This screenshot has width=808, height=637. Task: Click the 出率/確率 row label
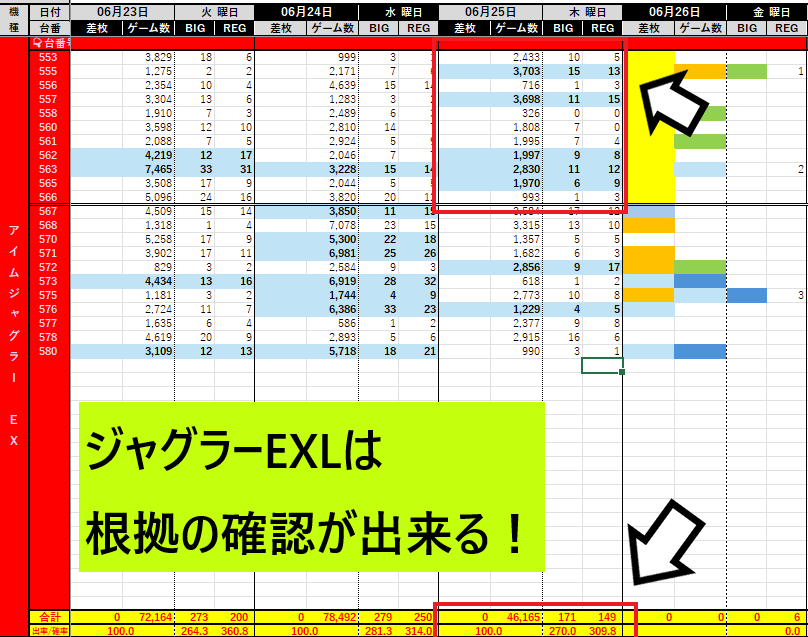click(50, 631)
